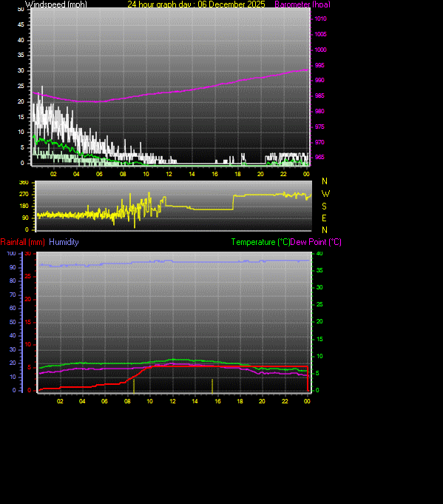Click the yellow S compass letter

(x=324, y=206)
